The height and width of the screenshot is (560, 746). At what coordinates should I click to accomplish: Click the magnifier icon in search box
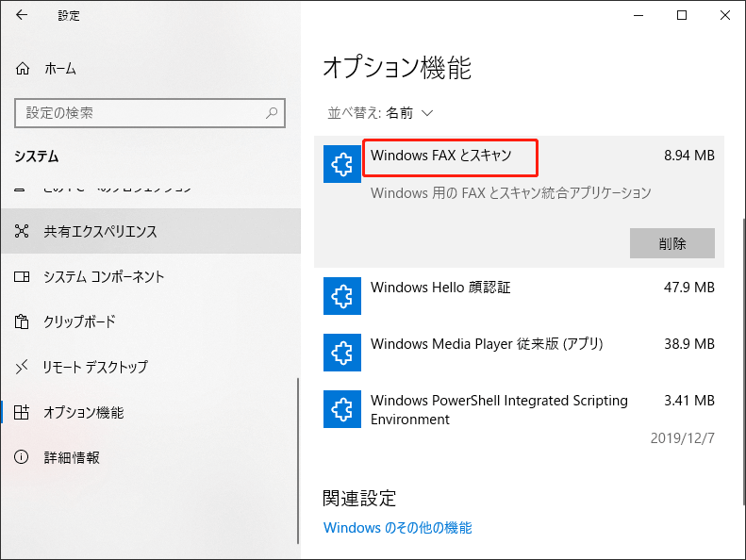click(272, 113)
